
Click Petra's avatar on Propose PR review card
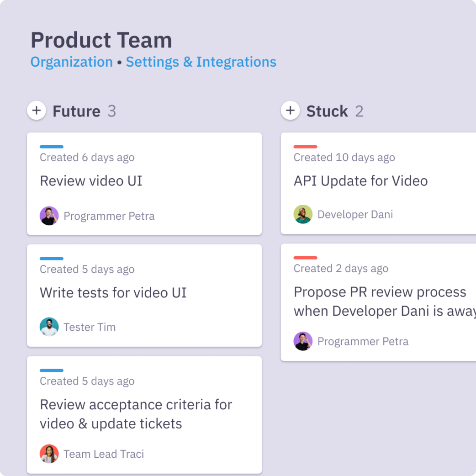[x=303, y=341]
